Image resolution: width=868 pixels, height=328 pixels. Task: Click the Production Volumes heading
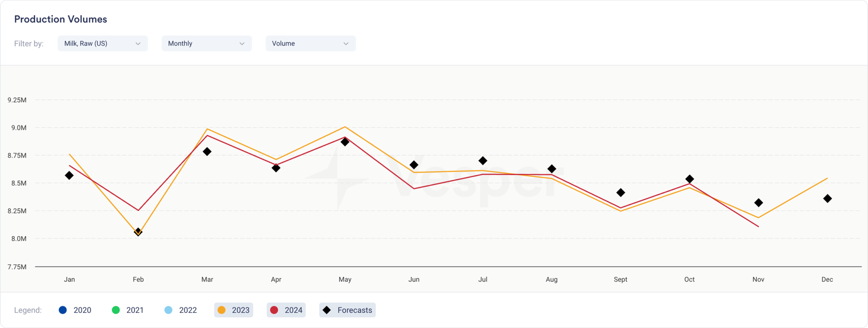(61, 19)
